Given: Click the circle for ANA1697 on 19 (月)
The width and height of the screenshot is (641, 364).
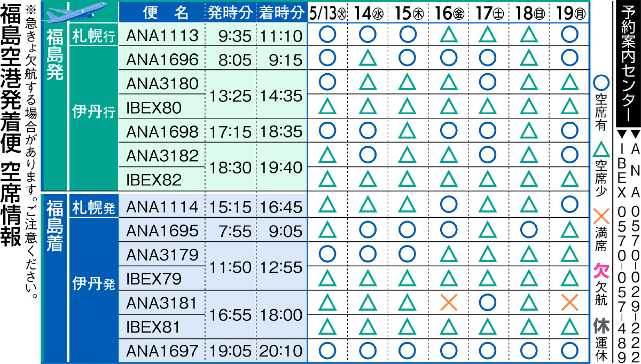Looking at the screenshot, I should pos(570,351).
